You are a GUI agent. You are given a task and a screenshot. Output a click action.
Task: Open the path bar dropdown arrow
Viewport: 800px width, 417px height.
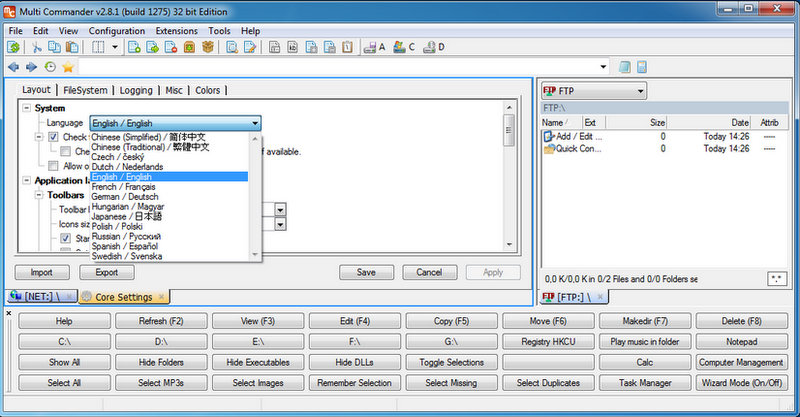coord(604,67)
